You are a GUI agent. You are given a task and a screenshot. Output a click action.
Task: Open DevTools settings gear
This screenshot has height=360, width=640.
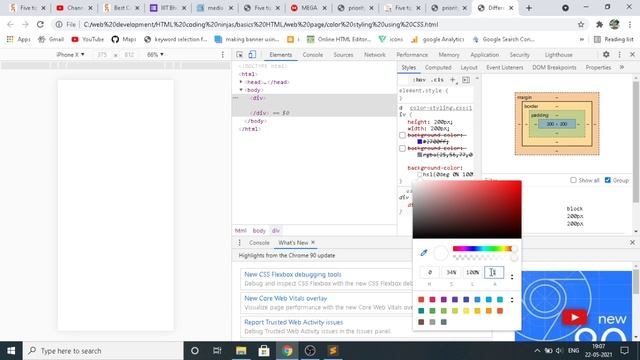coord(606,54)
